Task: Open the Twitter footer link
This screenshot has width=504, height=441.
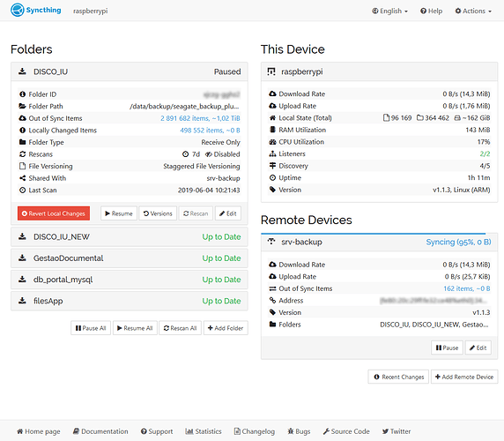Action: coord(397,431)
